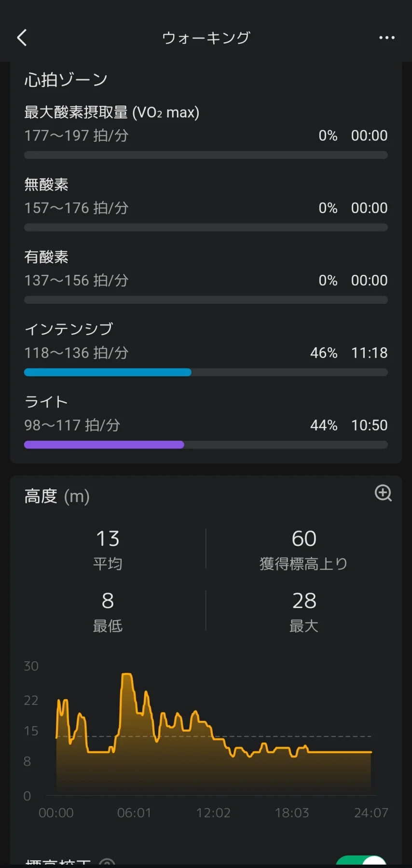The height and width of the screenshot is (868, 412).
Task: Tap the Intensive zone 46% time readout
Action: click(x=369, y=353)
